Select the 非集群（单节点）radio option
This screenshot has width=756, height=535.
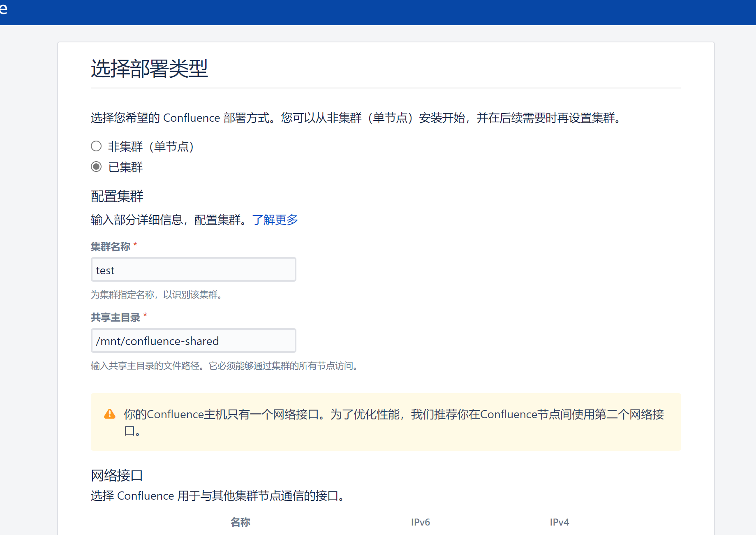pos(96,146)
